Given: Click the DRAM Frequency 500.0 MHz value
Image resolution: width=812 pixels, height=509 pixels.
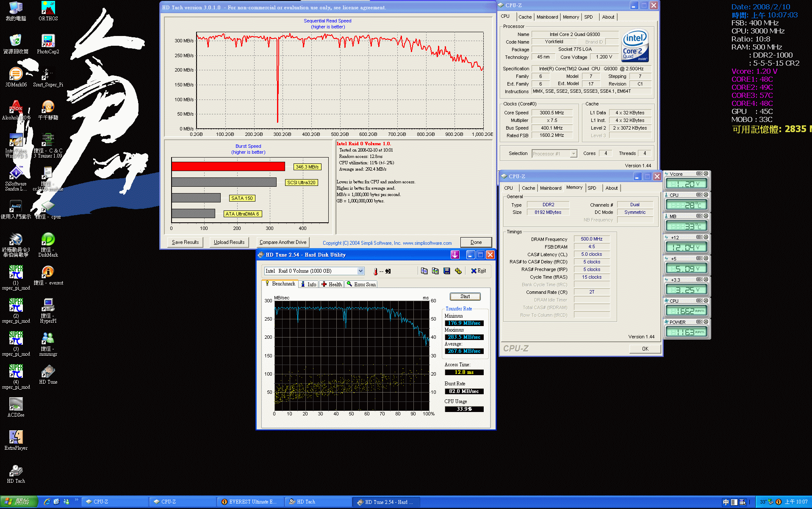Looking at the screenshot, I should point(591,239).
